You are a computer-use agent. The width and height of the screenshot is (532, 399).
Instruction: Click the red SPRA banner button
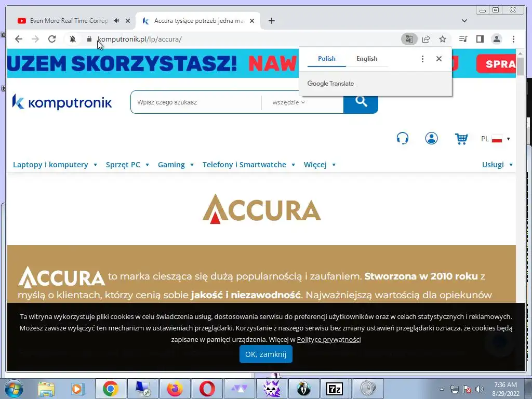click(x=496, y=64)
